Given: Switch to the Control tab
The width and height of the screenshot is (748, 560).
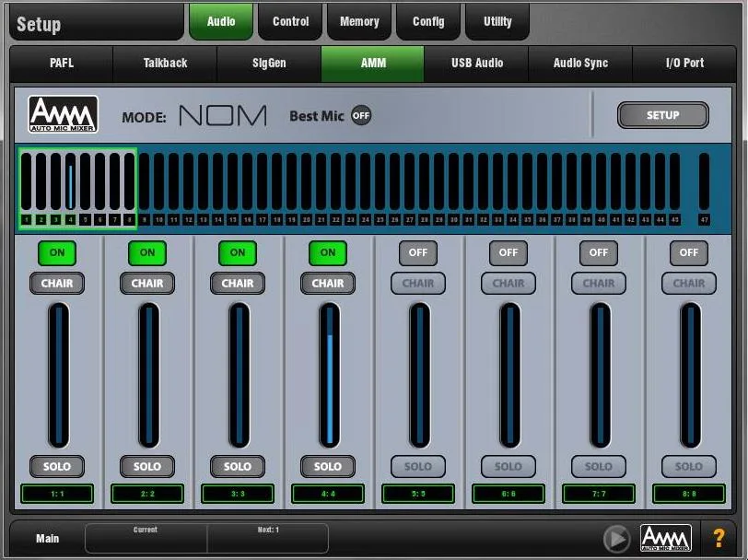Looking at the screenshot, I should click(290, 21).
